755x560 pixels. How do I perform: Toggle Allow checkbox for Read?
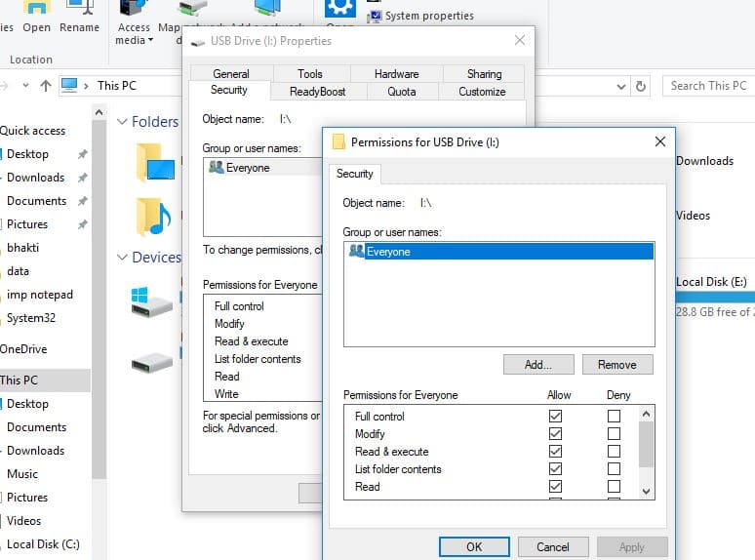[x=555, y=486]
